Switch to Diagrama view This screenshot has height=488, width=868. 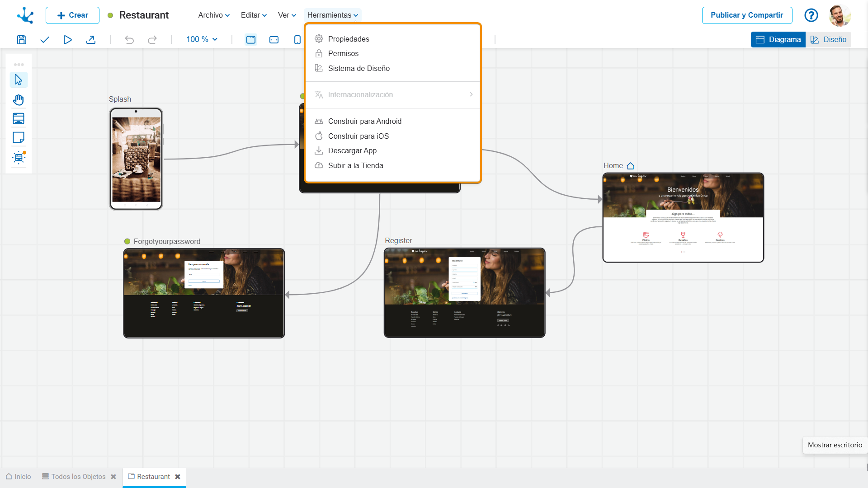pos(778,40)
